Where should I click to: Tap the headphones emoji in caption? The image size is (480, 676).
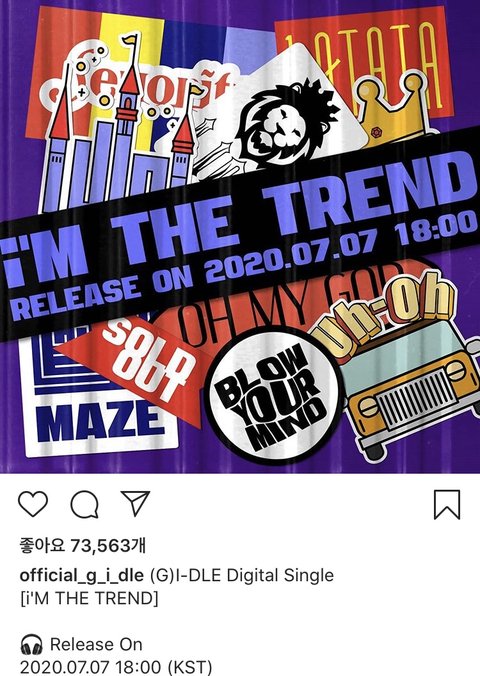point(31,645)
